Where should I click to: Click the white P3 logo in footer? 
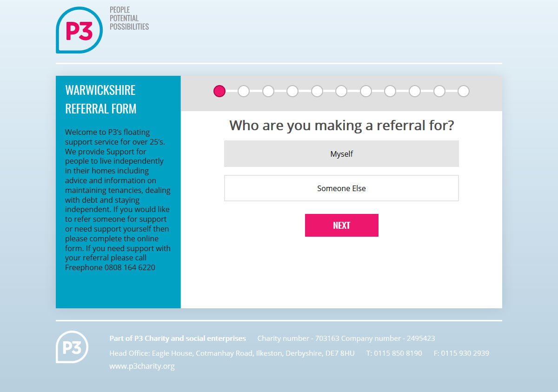pos(72,347)
